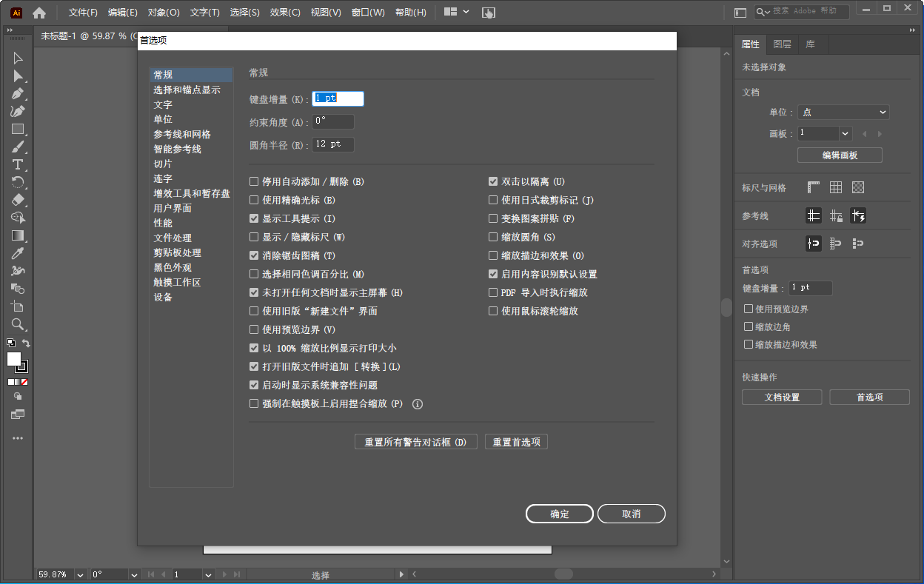Open the 效果 menu
924x584 pixels.
[x=284, y=11]
